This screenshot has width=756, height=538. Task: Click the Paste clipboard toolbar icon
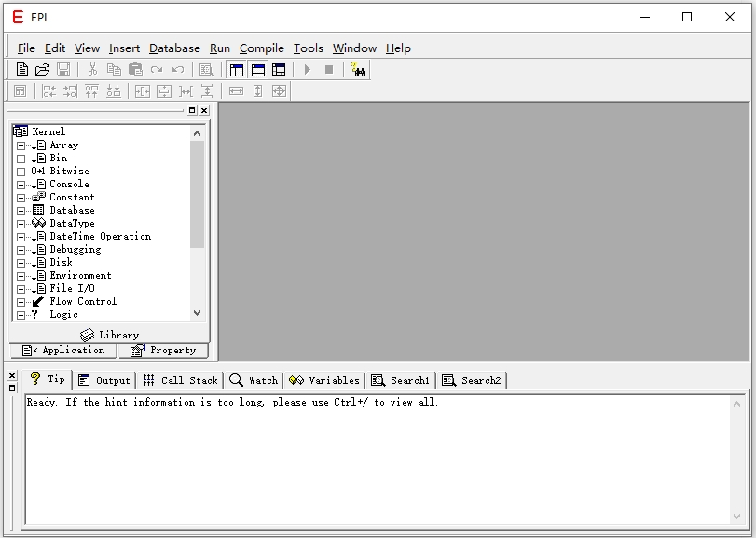click(x=135, y=69)
